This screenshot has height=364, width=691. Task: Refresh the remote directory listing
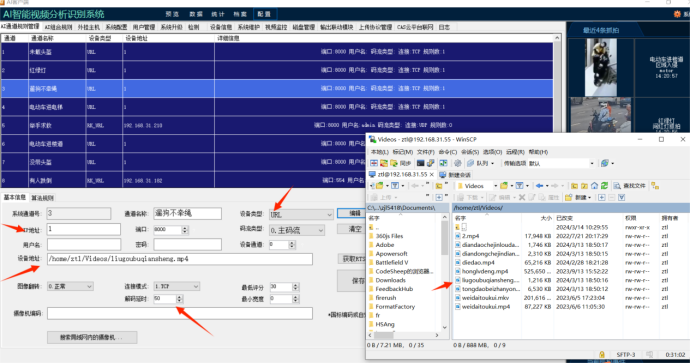click(604, 186)
